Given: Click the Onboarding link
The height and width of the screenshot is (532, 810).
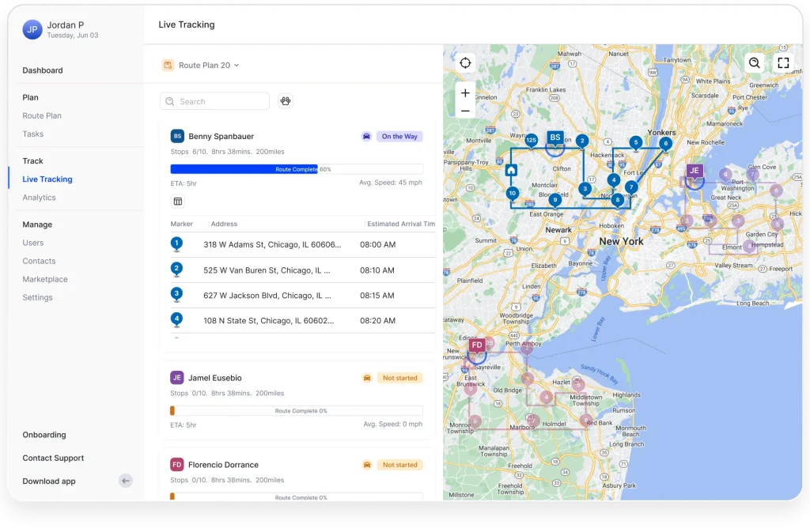Looking at the screenshot, I should click(x=44, y=435).
